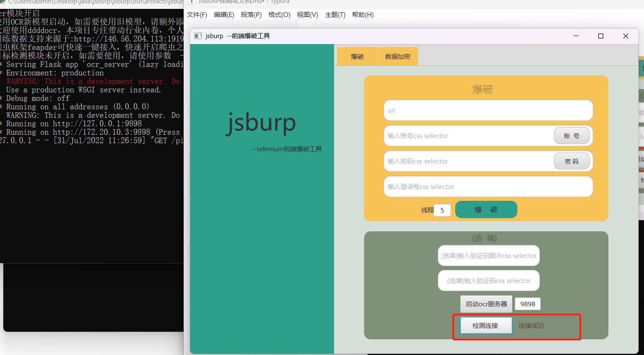Click the OCR port field showing 9898
The height and width of the screenshot is (355, 644).
click(528, 304)
